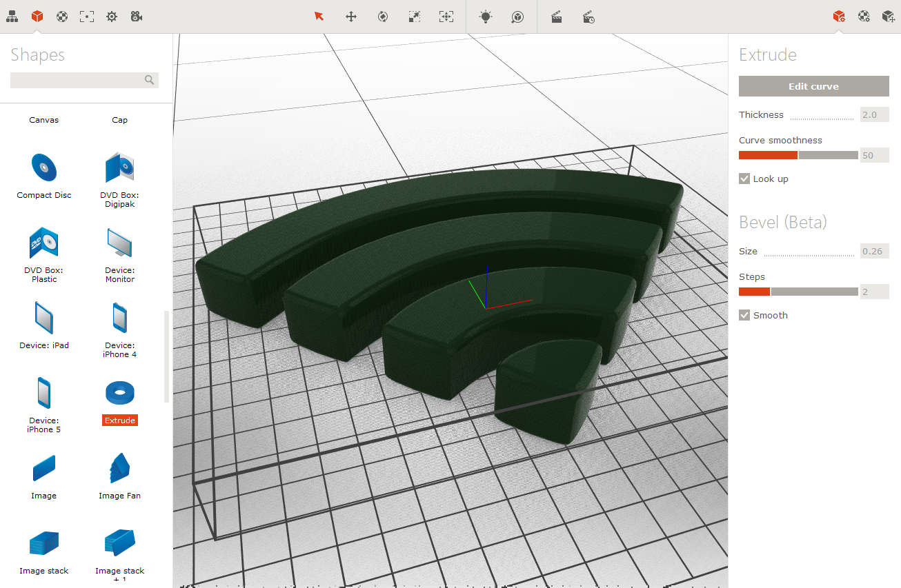Image resolution: width=901 pixels, height=588 pixels.
Task: Add the Image stack + 1 shape
Action: coord(119,543)
